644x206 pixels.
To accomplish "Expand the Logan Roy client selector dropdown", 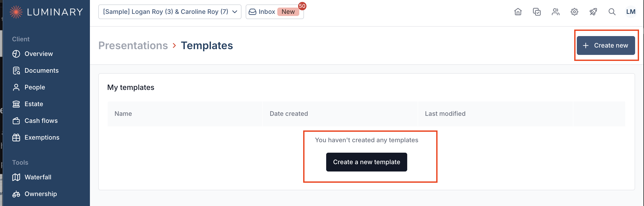I will point(170,12).
